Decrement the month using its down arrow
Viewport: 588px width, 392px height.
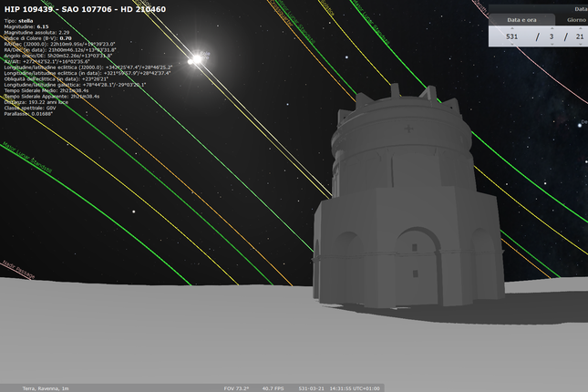[x=551, y=45]
